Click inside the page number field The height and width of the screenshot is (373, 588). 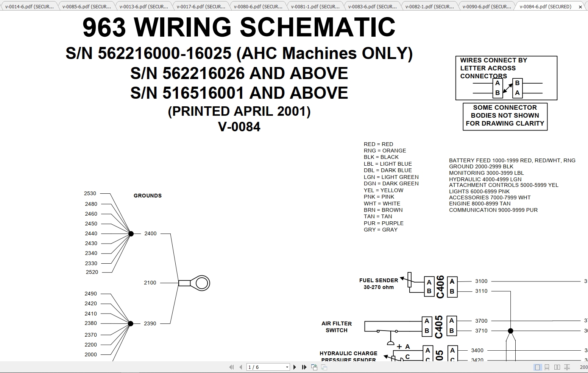click(265, 367)
